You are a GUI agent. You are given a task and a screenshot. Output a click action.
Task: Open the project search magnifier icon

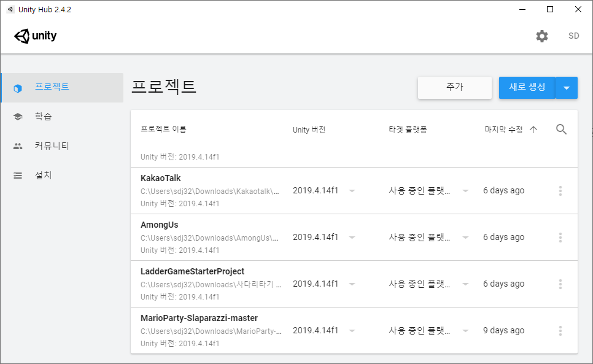coord(561,130)
